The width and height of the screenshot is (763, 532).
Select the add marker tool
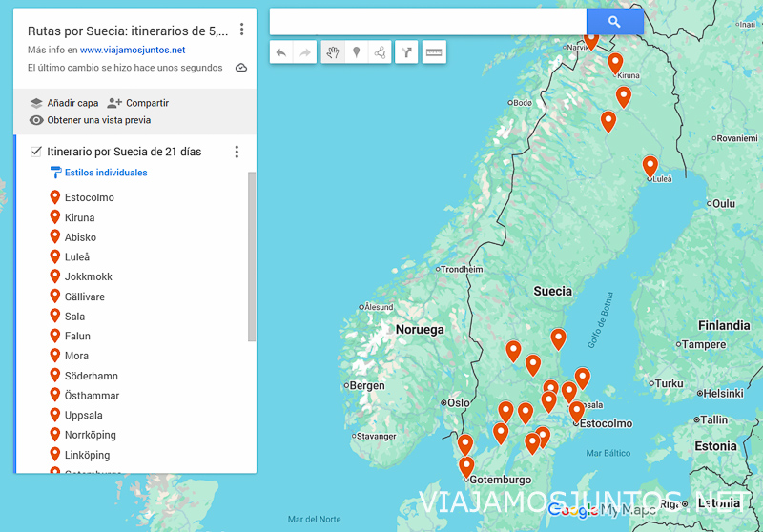[356, 52]
